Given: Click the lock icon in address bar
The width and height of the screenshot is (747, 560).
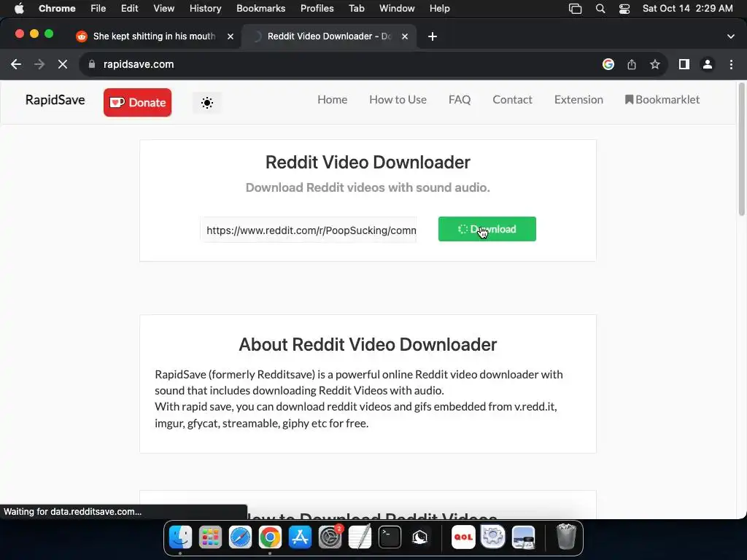Looking at the screenshot, I should (92, 64).
